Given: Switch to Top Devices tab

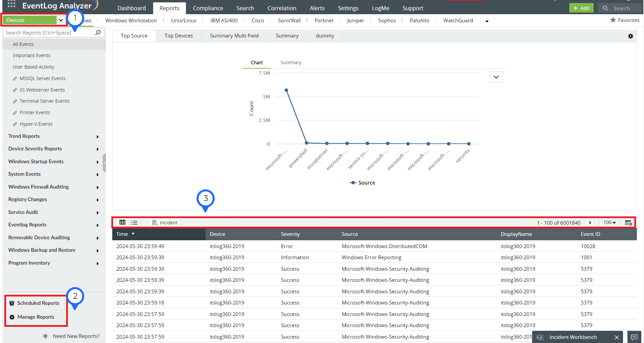Looking at the screenshot, I should (179, 36).
